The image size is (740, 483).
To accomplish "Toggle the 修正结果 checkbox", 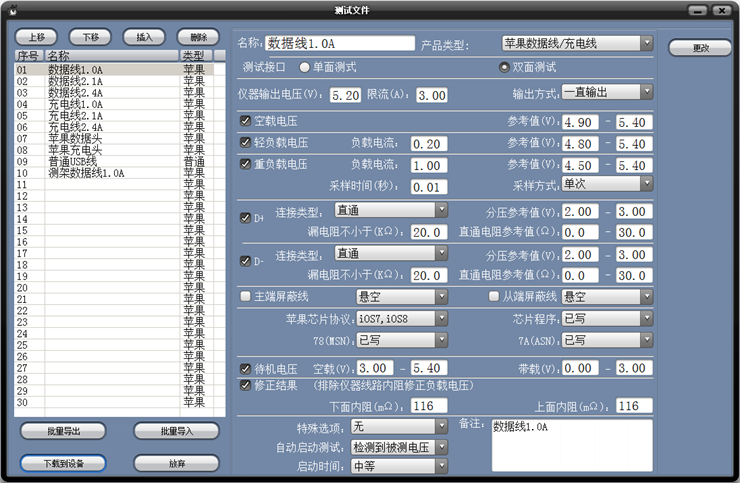I will [x=246, y=384].
